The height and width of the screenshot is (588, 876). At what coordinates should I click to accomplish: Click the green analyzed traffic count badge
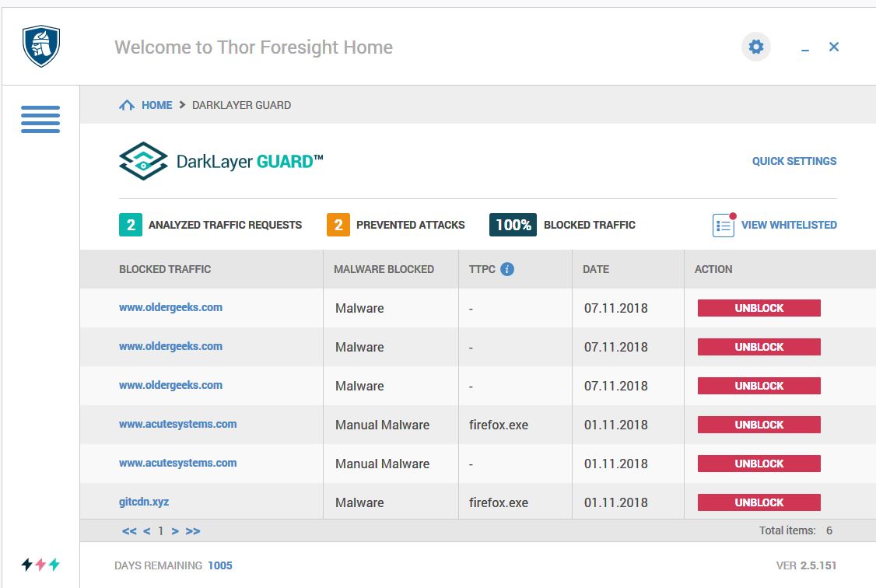[131, 225]
